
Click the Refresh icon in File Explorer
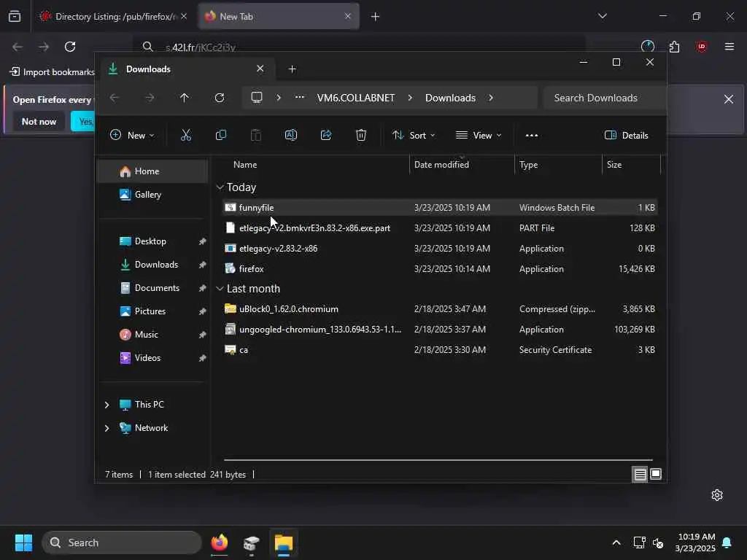click(x=220, y=98)
